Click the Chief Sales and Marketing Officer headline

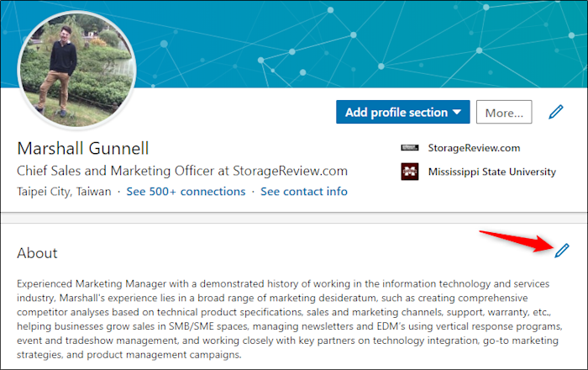(182, 171)
